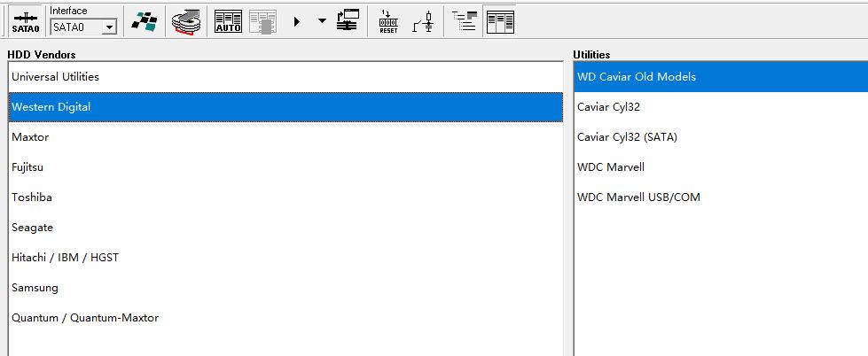Select Fujitsu in HDD Vendors list
Screen dimensions: 868x356
point(286,167)
